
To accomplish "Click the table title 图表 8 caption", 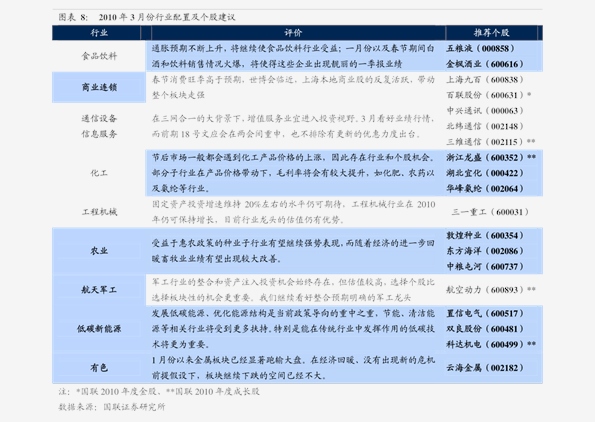I will (147, 17).
